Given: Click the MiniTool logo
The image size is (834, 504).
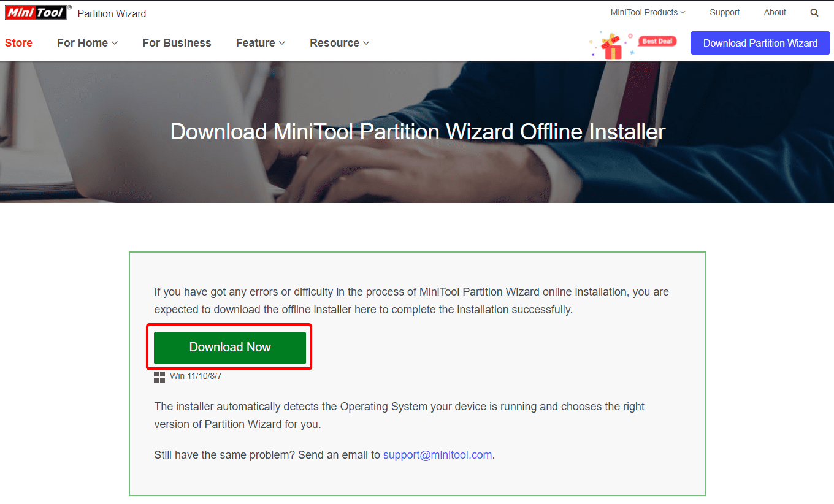Looking at the screenshot, I should click(38, 12).
